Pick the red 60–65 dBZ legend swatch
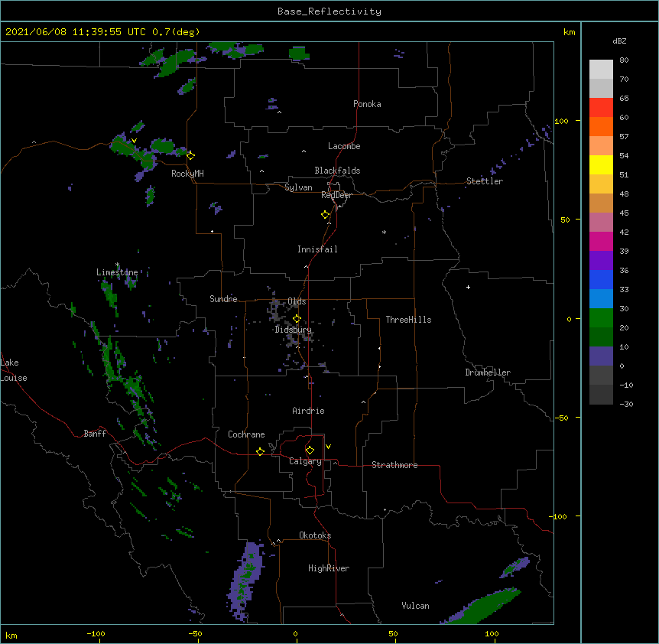 [601, 108]
